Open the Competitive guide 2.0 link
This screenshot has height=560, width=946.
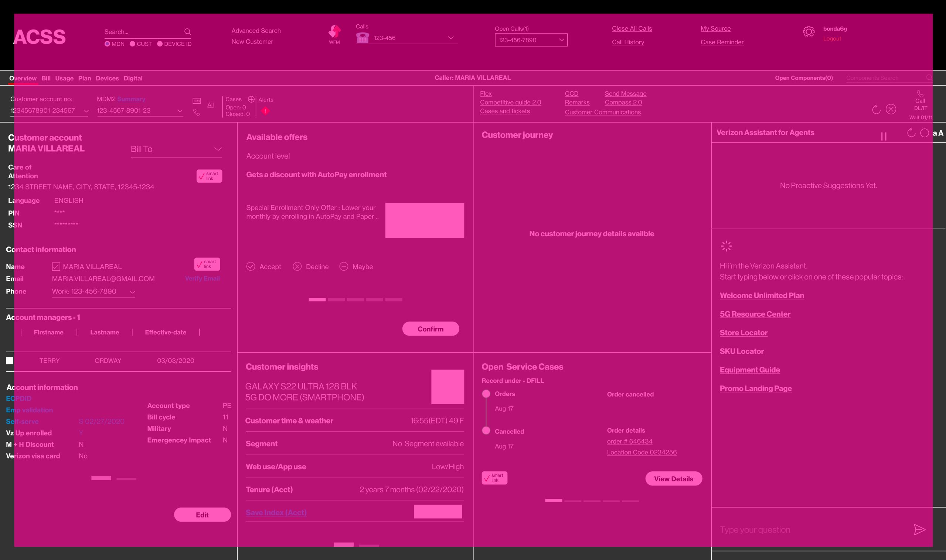pyautogui.click(x=510, y=102)
